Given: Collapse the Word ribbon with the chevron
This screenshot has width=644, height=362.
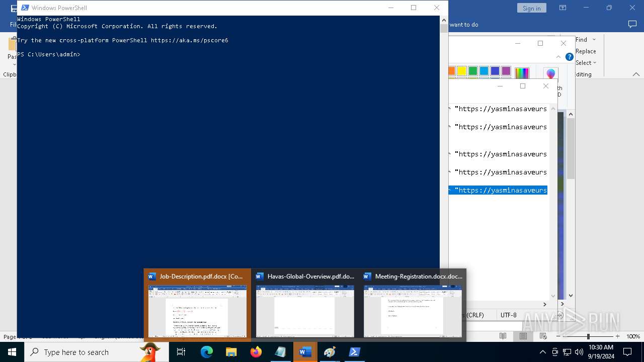Looking at the screenshot, I should pyautogui.click(x=636, y=74).
